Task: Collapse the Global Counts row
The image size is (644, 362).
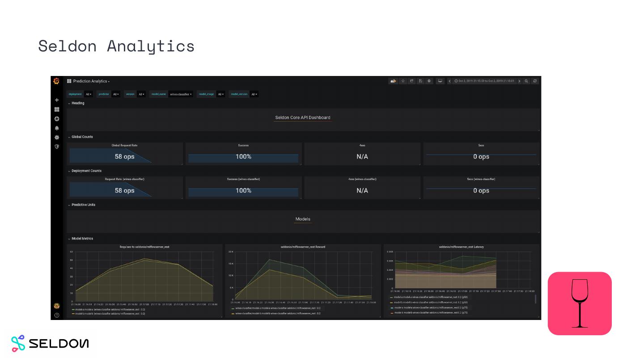Action: [82, 137]
